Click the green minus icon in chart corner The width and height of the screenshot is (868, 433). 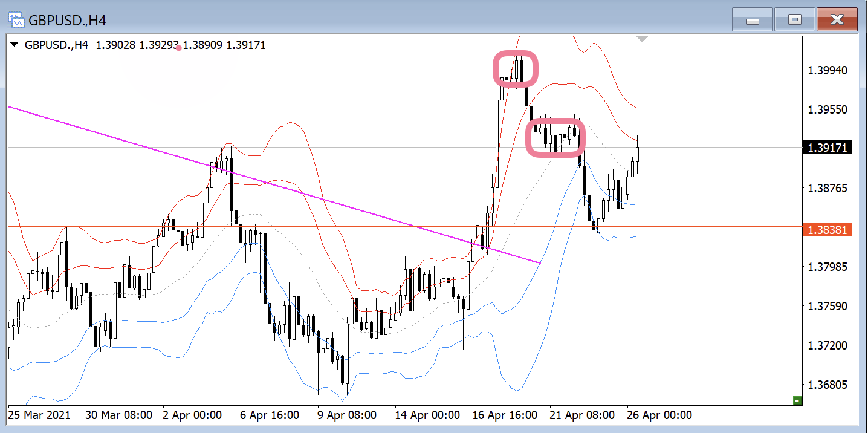point(797,400)
